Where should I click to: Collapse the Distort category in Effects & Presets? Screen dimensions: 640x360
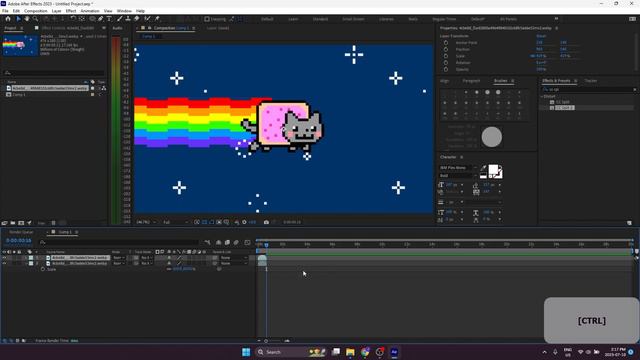[x=542, y=96]
